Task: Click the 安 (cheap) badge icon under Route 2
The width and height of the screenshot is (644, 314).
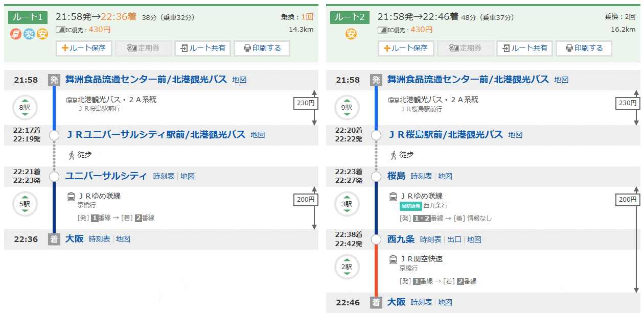Action: coord(351,34)
